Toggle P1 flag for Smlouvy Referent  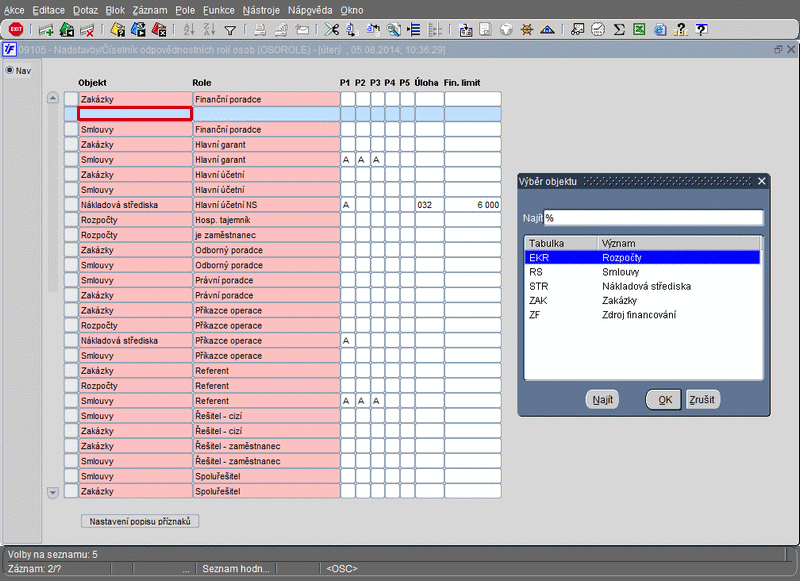[x=347, y=401]
